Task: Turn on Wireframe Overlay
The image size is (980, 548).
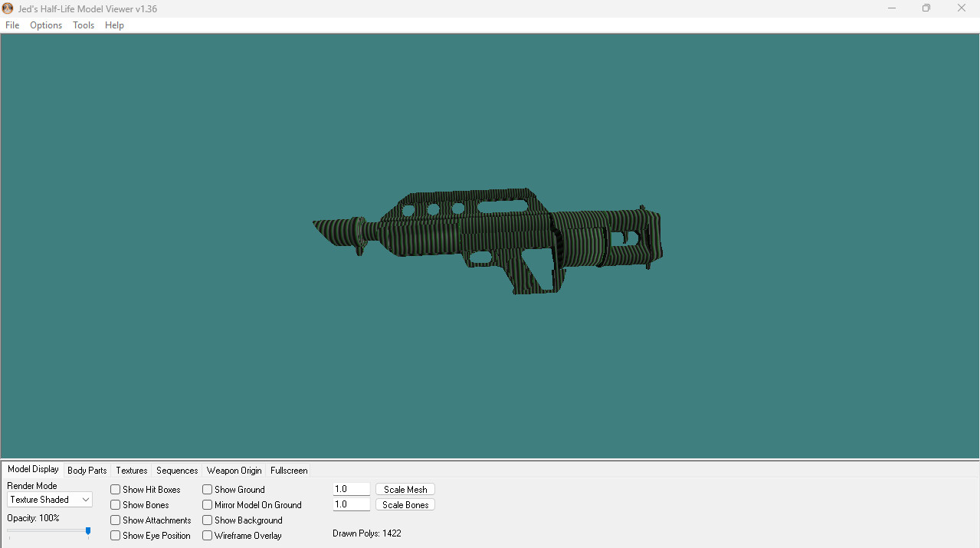Action: 208,536
